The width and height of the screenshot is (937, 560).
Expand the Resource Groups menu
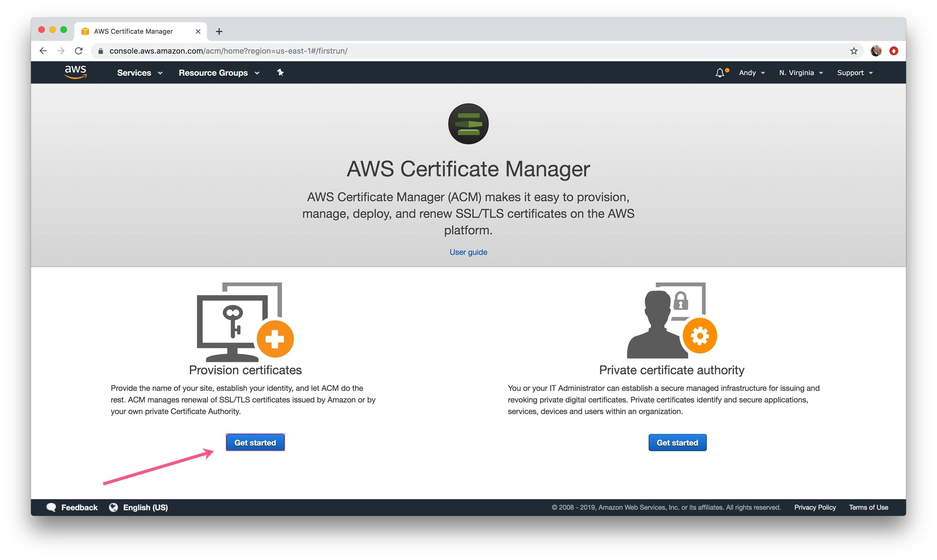[x=219, y=73]
